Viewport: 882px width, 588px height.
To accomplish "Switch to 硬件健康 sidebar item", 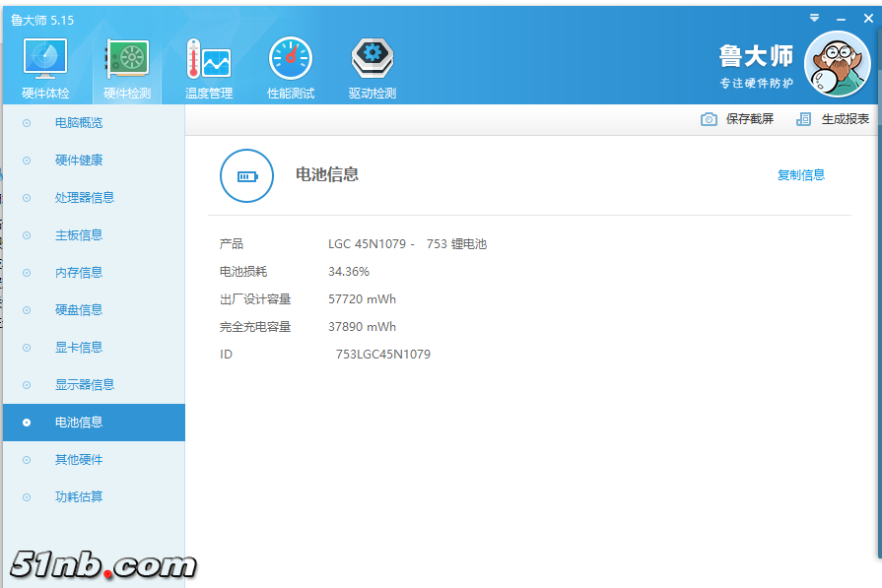I will pyautogui.click(x=79, y=161).
